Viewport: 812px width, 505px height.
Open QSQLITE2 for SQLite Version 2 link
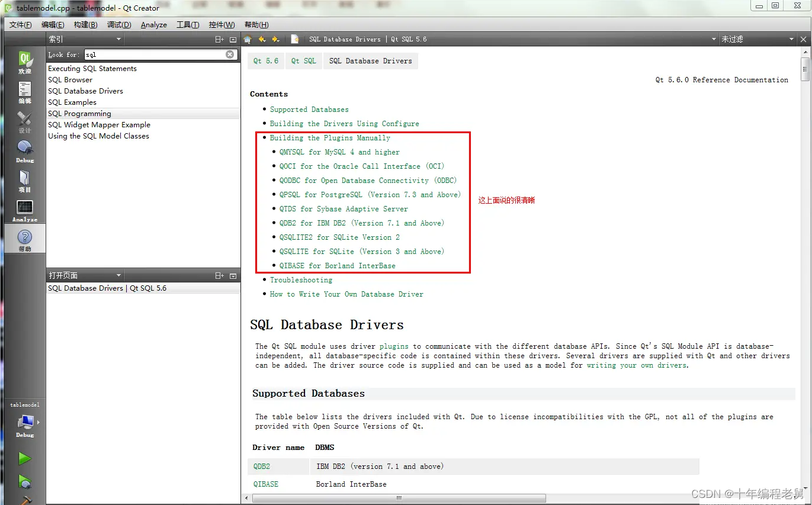(x=339, y=237)
